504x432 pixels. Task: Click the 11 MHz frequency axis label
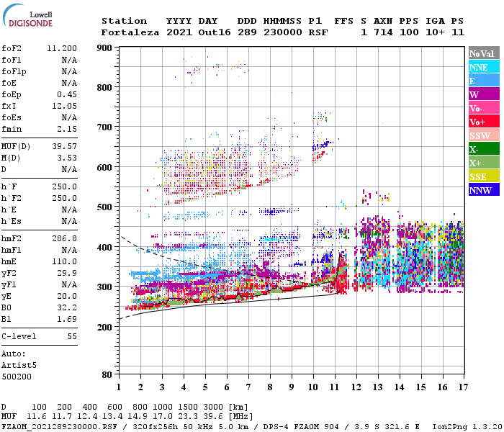tap(335, 387)
